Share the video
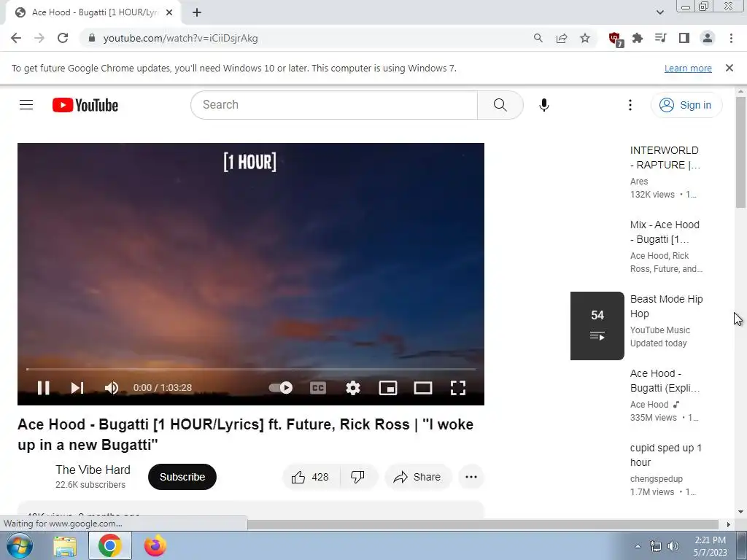Screen dimensions: 747x560 click(417, 477)
